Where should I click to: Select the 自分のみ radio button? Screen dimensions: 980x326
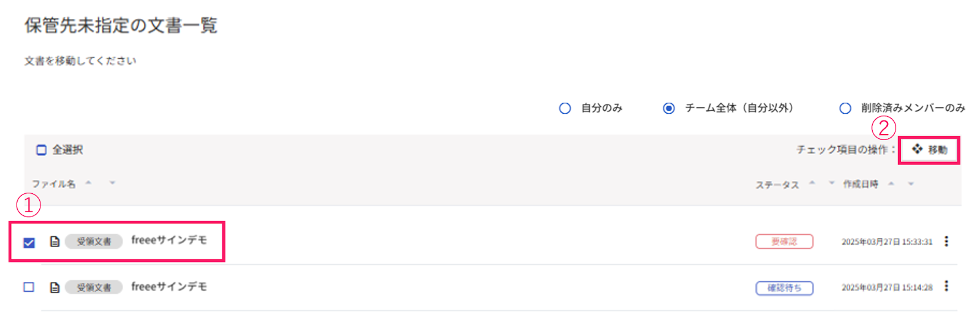565,108
